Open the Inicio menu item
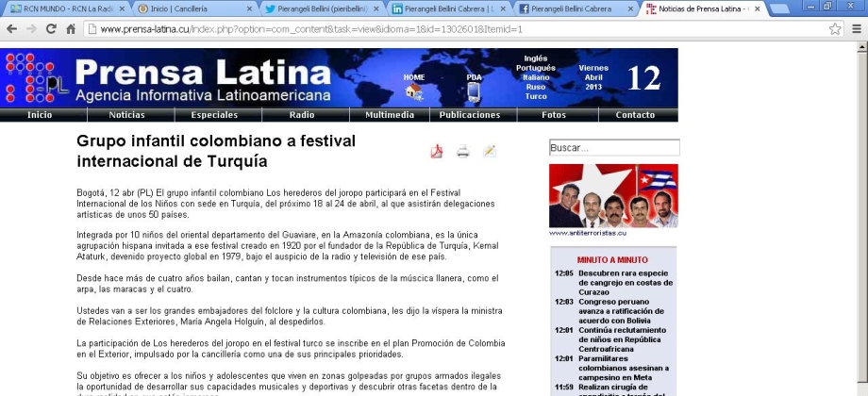 (x=40, y=115)
